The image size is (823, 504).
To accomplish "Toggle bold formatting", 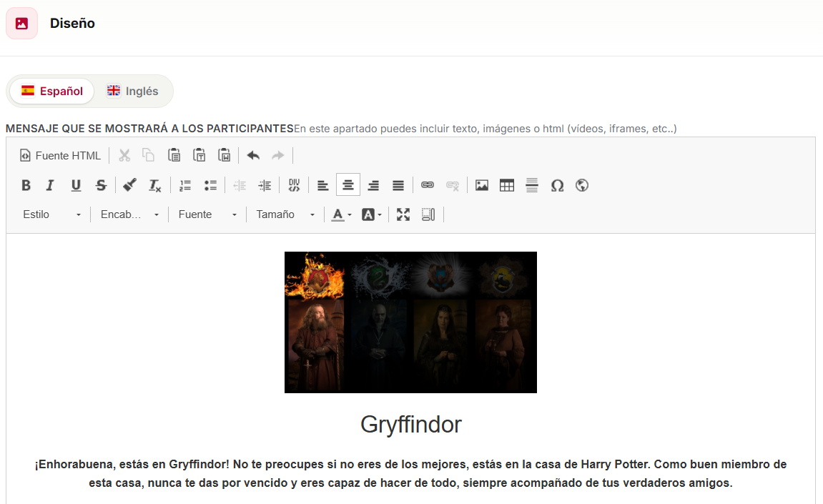I will point(26,185).
